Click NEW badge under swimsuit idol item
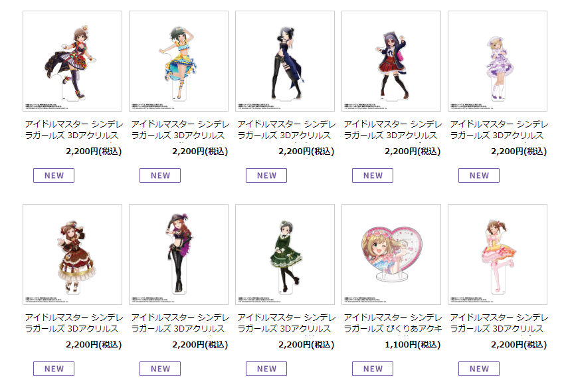This screenshot has height=392, width=566. [160, 175]
